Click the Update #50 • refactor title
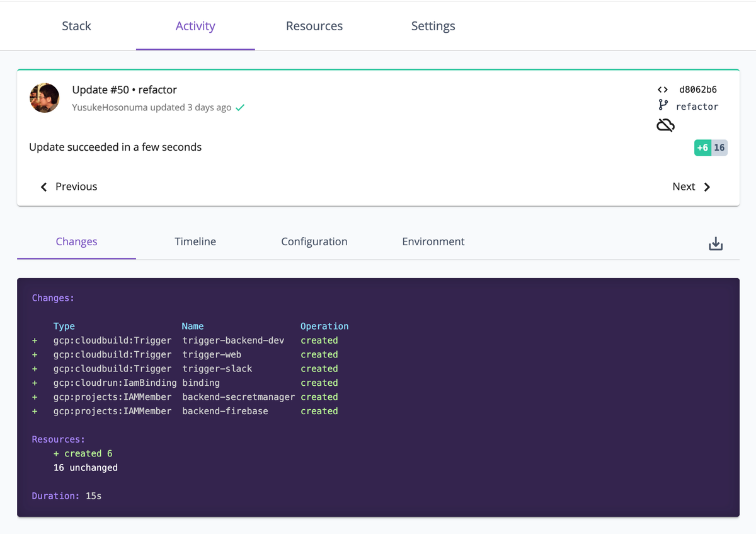Viewport: 756px width, 534px height. coord(125,90)
